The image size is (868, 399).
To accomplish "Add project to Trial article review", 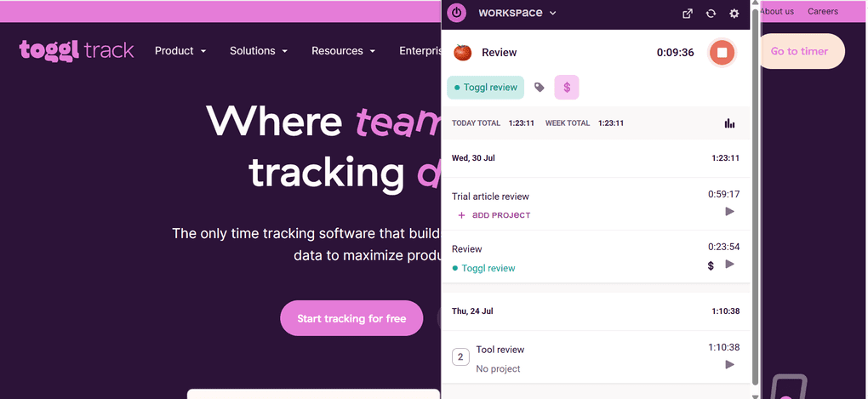I will coord(494,215).
